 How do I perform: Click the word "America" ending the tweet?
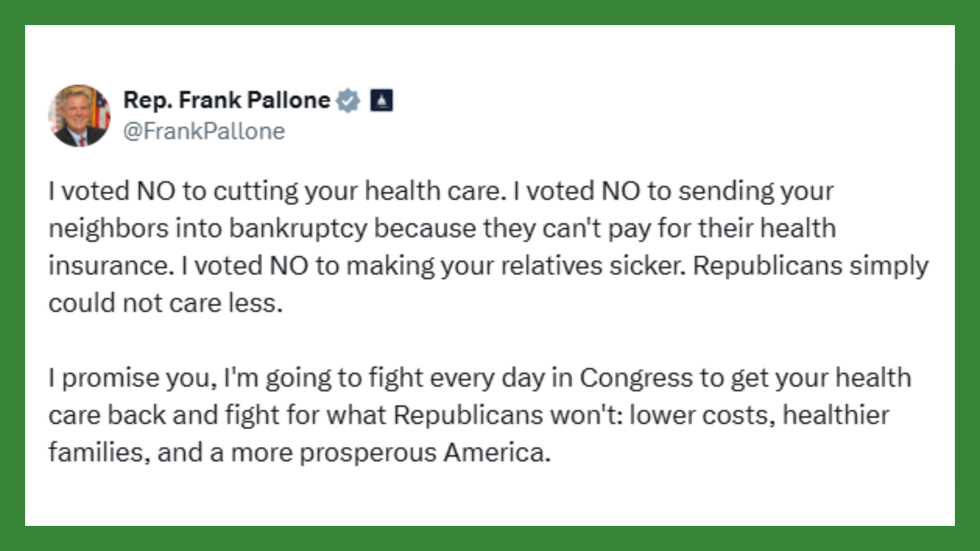click(x=496, y=452)
